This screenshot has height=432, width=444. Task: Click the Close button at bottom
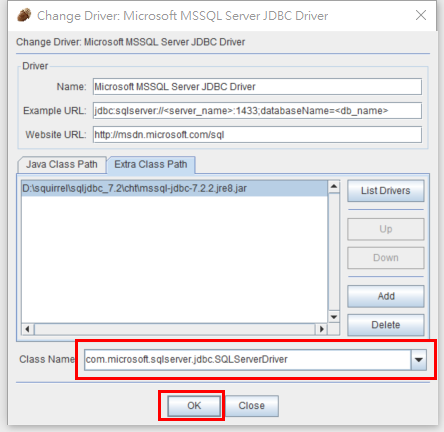[252, 406]
